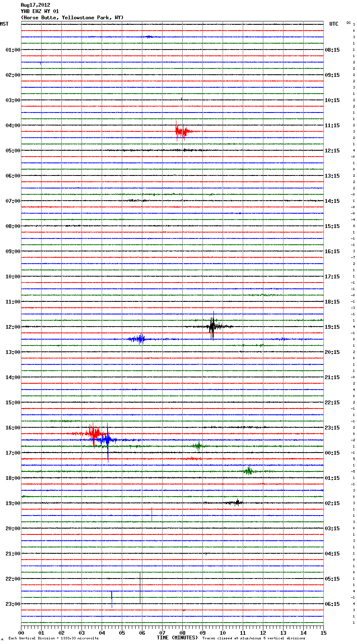Select the 09:00 MST time label
The image size is (357, 644).
13,251
